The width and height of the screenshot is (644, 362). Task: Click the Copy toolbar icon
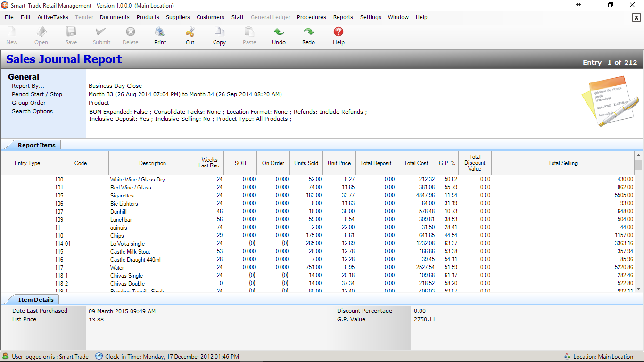coord(219,33)
